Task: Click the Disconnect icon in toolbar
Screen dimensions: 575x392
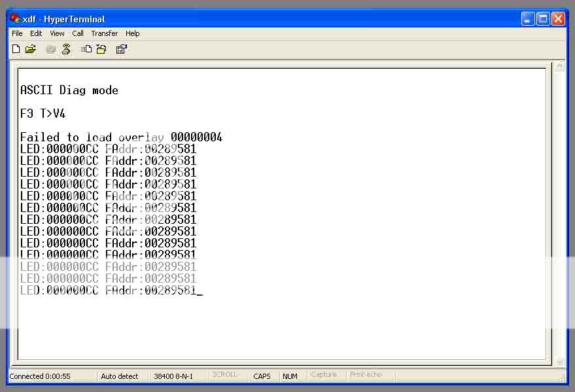Action: click(x=66, y=49)
